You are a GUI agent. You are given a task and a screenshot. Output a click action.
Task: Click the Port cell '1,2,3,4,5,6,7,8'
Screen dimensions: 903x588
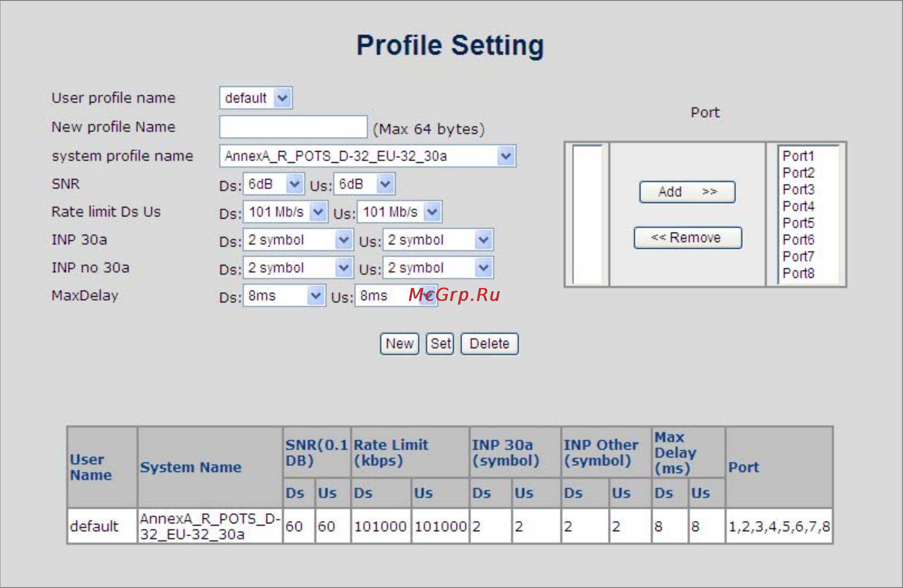pyautogui.click(x=779, y=526)
